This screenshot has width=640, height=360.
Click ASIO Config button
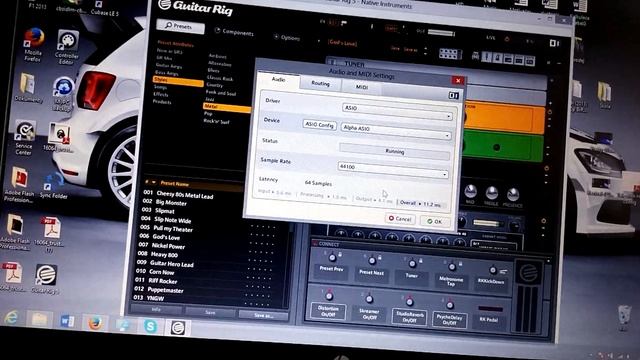(x=320, y=125)
